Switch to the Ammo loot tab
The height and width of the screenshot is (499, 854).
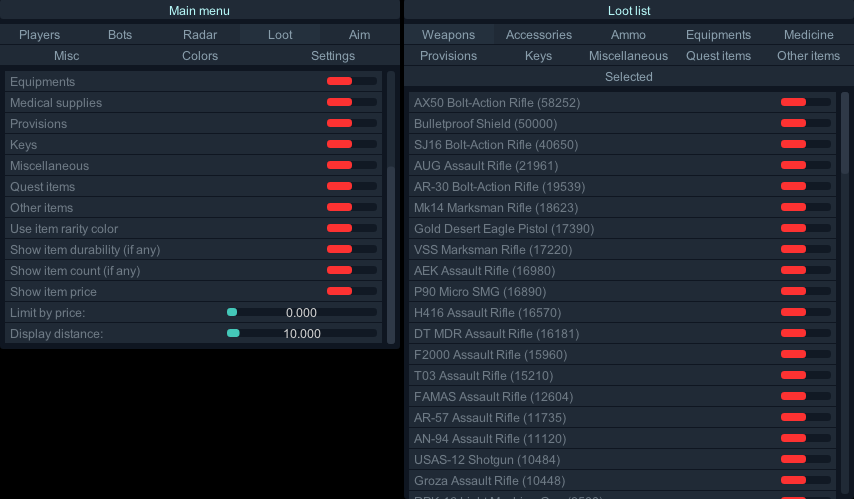pyautogui.click(x=629, y=35)
